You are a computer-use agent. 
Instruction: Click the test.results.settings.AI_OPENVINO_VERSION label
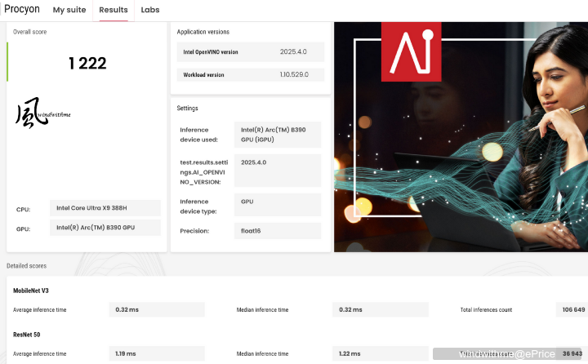click(x=203, y=172)
